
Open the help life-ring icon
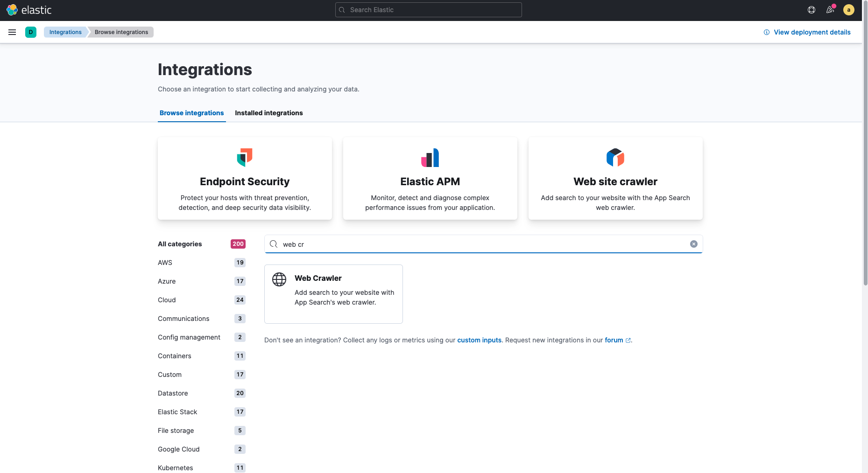coord(811,9)
